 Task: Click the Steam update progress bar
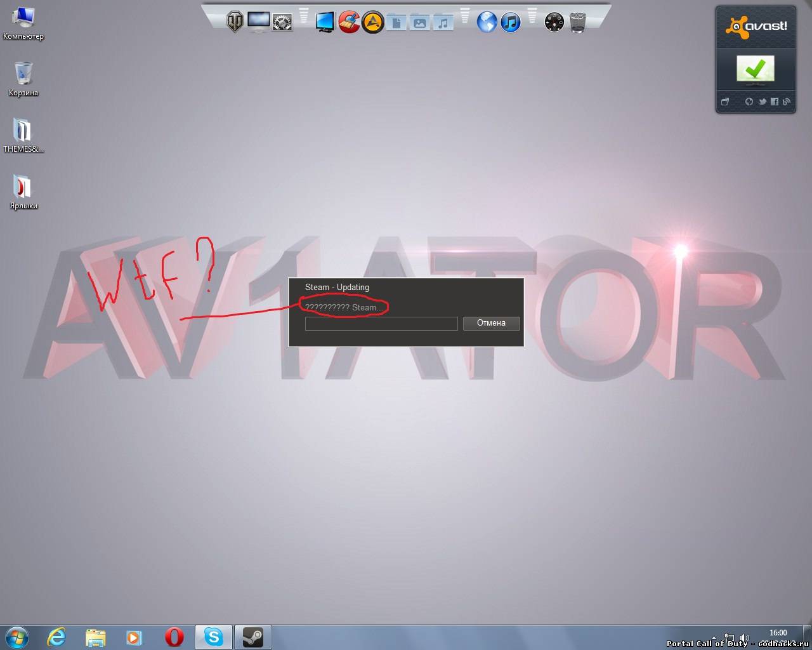point(381,324)
